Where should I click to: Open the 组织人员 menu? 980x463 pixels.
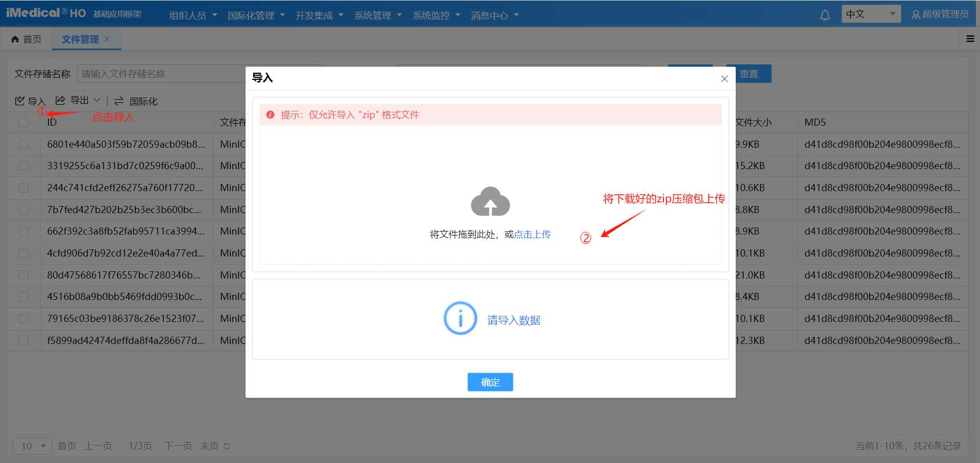193,15
